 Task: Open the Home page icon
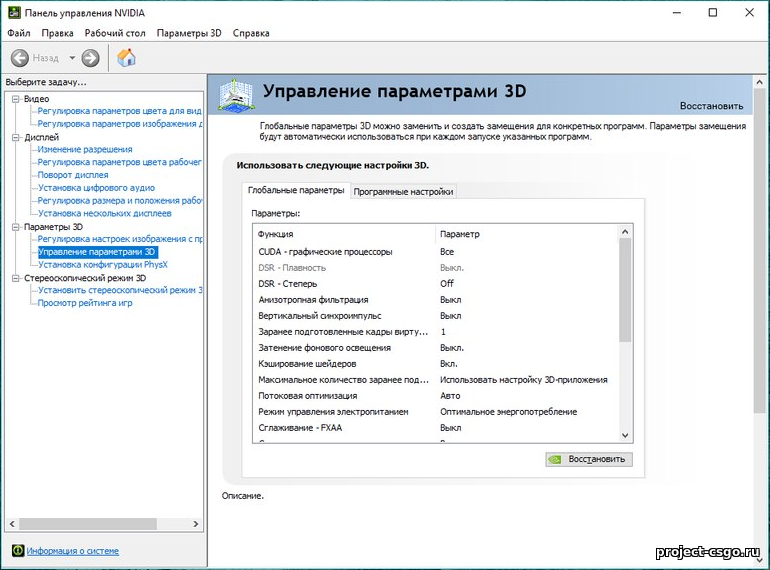(x=126, y=57)
